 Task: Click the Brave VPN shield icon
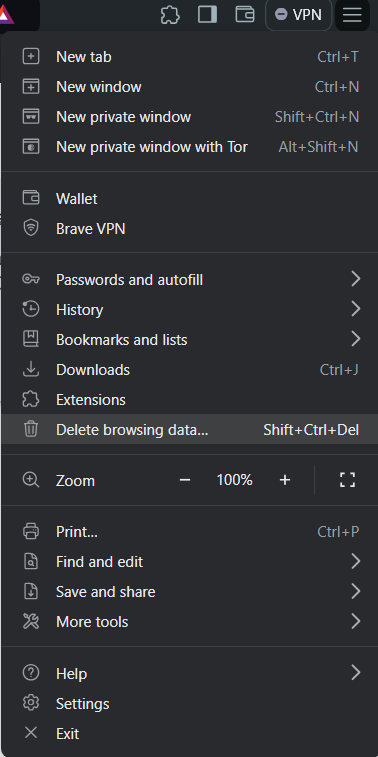point(31,228)
